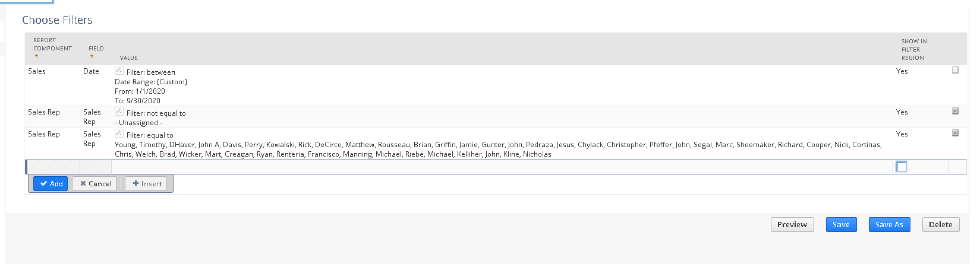Viewport: 980px width, 264px height.
Task: Select Report Component cell in new row
Action: pos(53,167)
